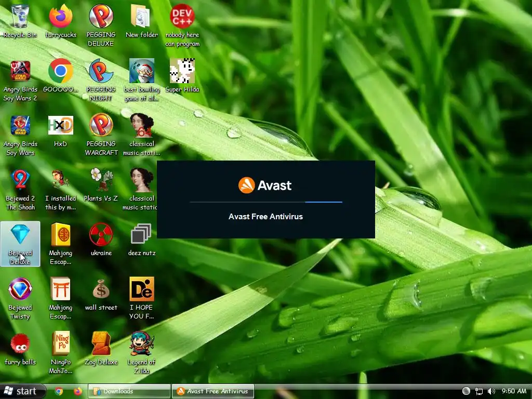Screen dimensions: 532x399
Task: Click the round gray system tray icon
Action: pyautogui.click(x=466, y=391)
